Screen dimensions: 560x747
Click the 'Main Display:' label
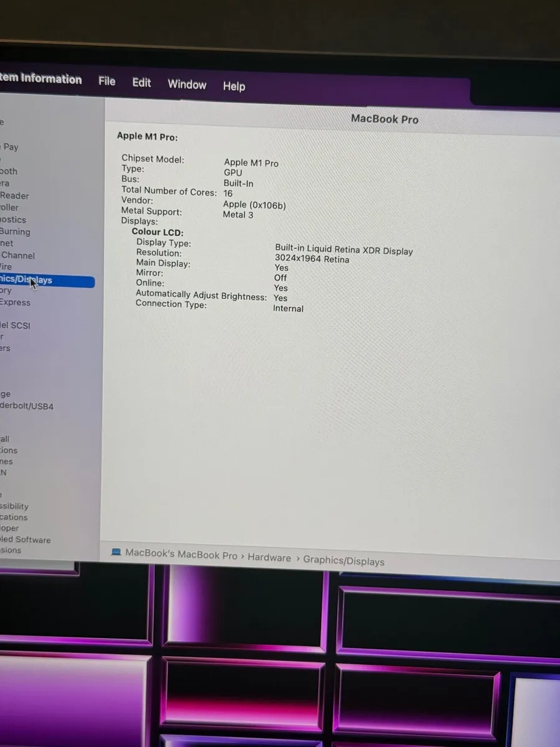tap(163, 263)
